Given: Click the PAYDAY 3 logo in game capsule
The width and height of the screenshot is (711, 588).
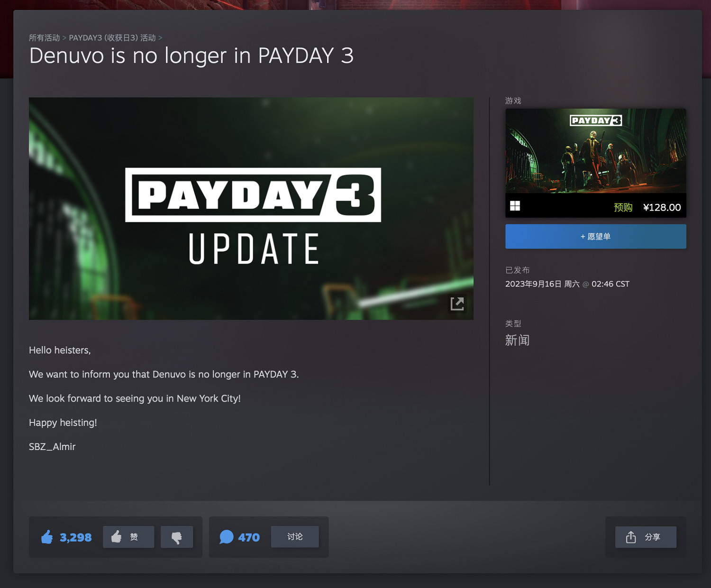Looking at the screenshot, I should (x=595, y=120).
